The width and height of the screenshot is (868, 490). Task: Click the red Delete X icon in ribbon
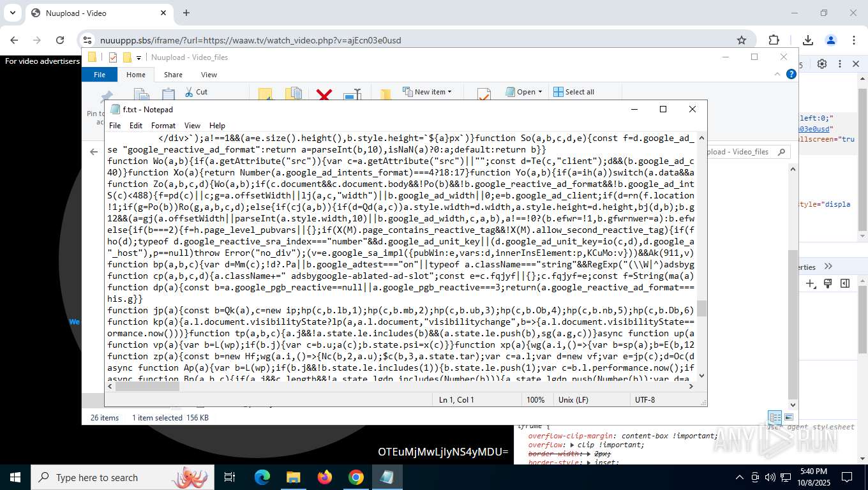324,95
